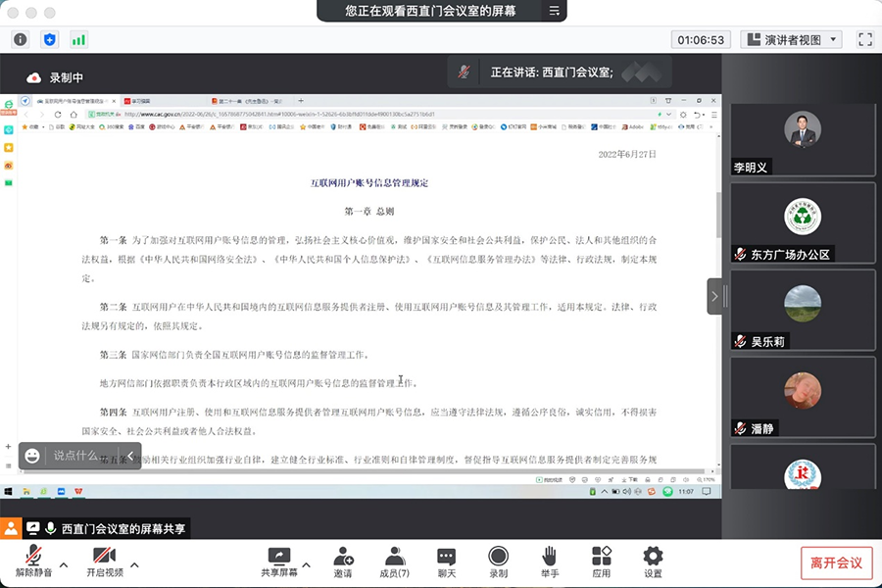Open the Apps (应用) panel
The image size is (882, 588).
[601, 562]
